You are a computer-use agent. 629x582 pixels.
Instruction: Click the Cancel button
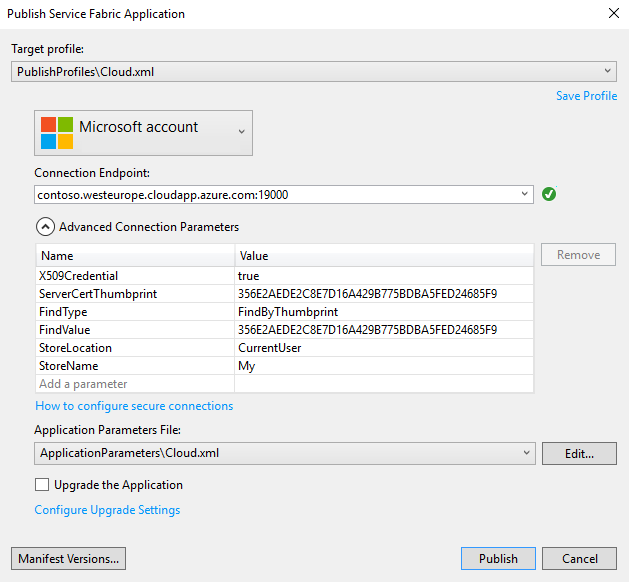(x=579, y=558)
